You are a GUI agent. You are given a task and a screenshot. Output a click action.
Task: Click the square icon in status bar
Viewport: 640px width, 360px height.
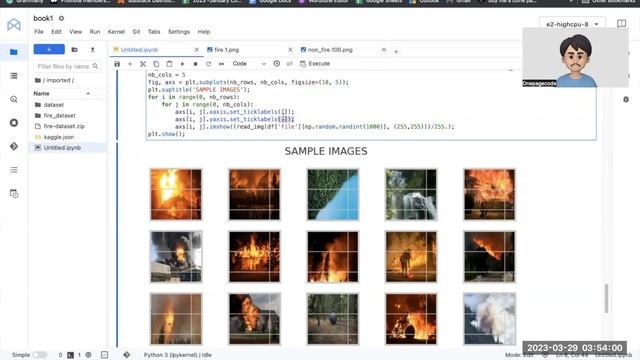pos(104,355)
